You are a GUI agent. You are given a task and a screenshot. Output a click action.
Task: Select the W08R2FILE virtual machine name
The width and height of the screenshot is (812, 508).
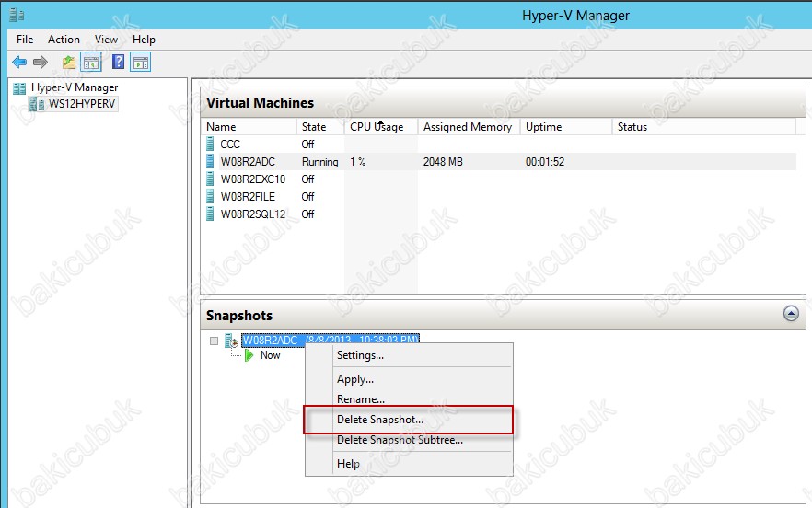tap(248, 197)
